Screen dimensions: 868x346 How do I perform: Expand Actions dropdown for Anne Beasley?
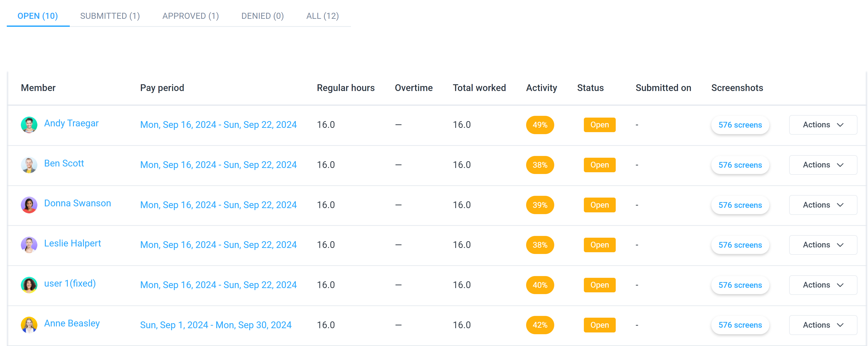[823, 325]
